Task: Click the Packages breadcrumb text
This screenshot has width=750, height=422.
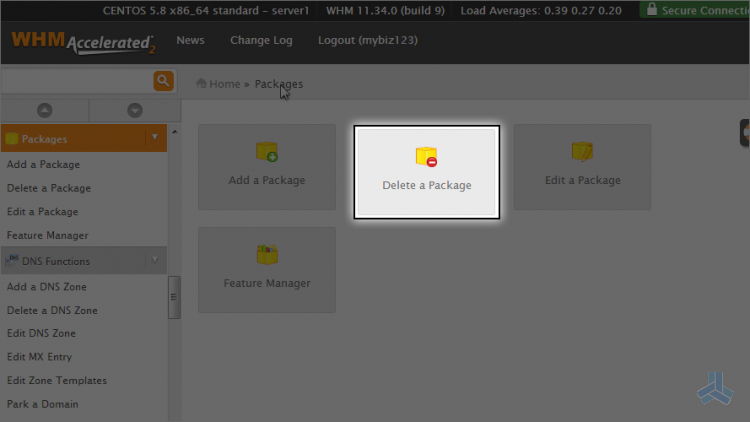Action: [x=279, y=84]
